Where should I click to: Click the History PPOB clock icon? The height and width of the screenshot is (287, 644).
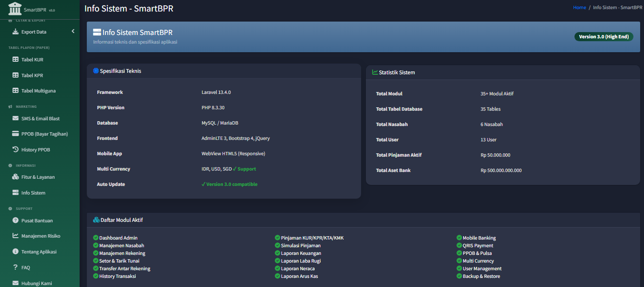pyautogui.click(x=15, y=149)
